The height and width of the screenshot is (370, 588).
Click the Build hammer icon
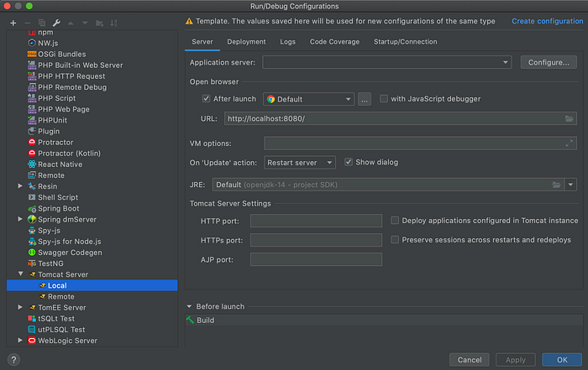190,320
